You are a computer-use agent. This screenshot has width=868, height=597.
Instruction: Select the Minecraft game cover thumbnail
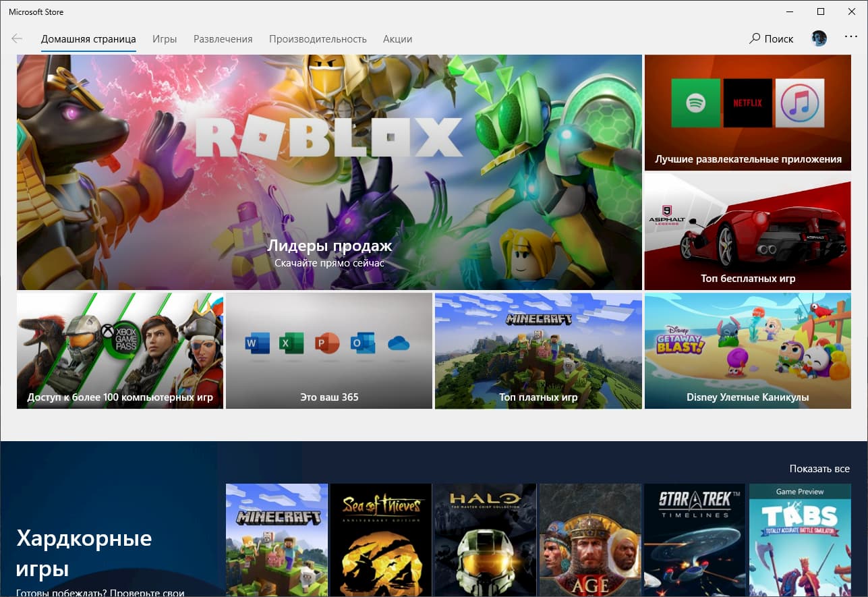point(277,540)
